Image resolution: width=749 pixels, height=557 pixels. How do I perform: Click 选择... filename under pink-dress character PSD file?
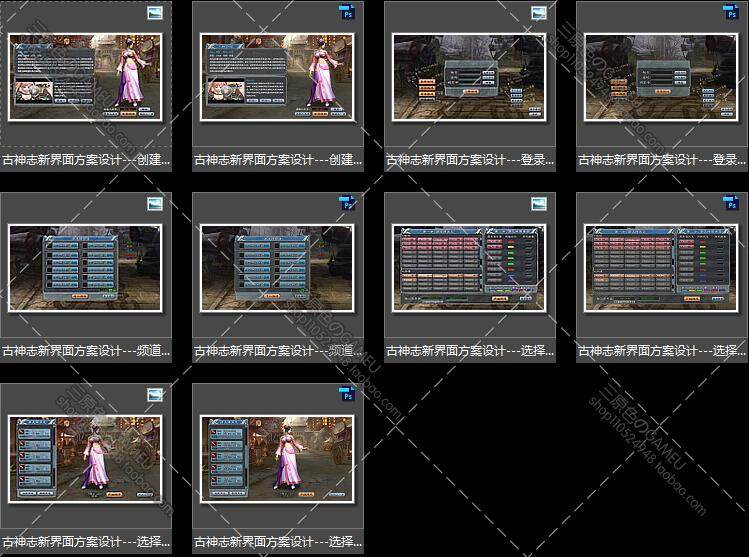click(278, 542)
